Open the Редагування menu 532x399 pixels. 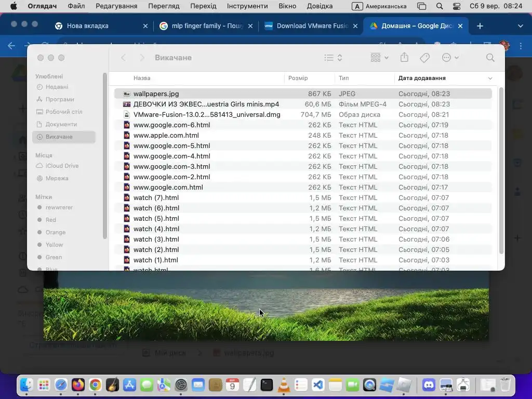[116, 6]
